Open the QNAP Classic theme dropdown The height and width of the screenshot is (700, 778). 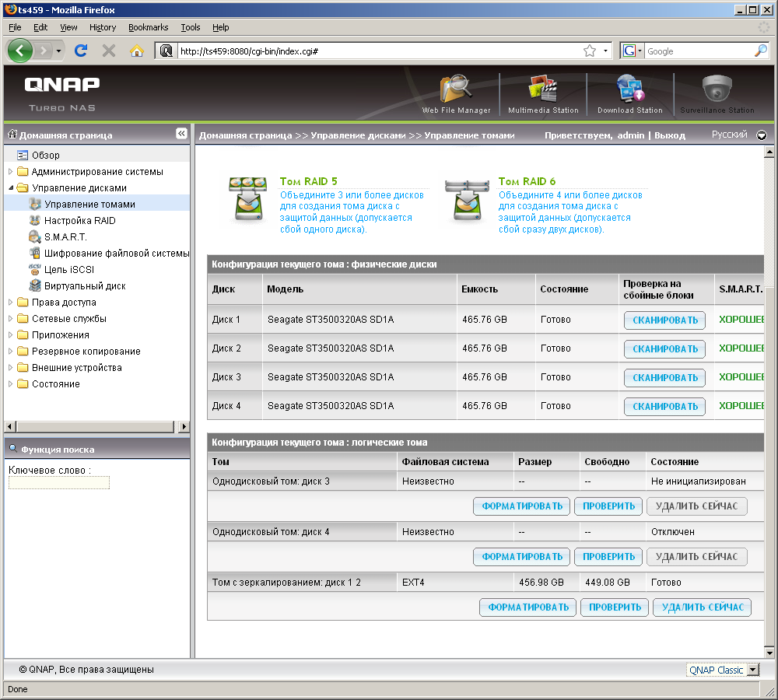[x=752, y=670]
